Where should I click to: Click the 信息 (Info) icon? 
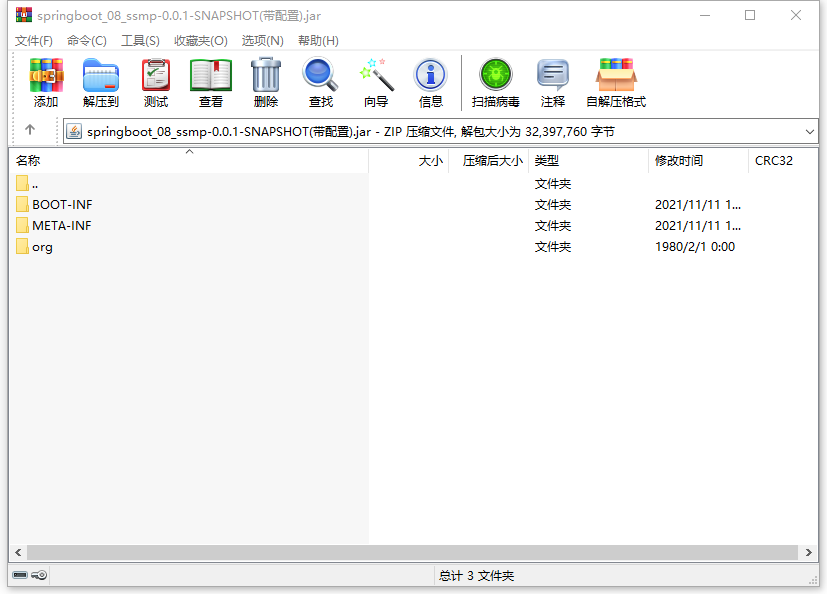click(430, 82)
